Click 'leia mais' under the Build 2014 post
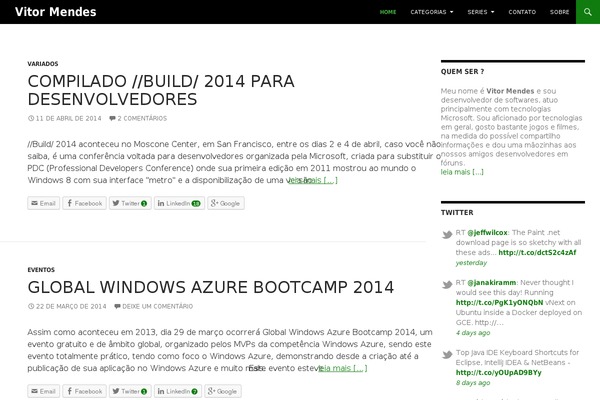This screenshot has width=600, height=400. pos(313,180)
